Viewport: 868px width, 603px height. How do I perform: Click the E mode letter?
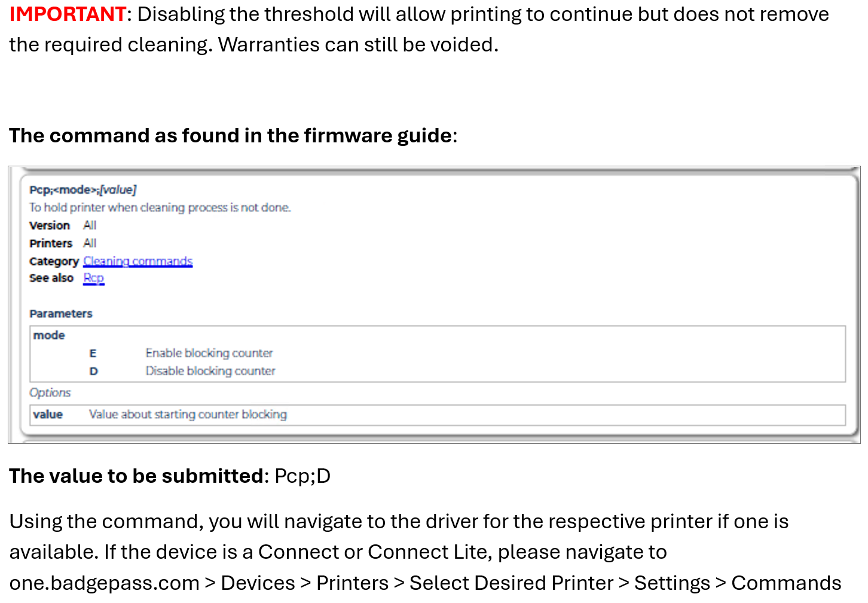93,354
